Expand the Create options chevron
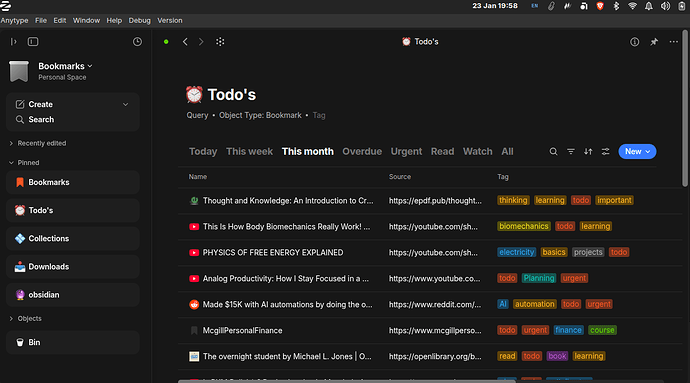The height and width of the screenshot is (383, 690). (125, 105)
